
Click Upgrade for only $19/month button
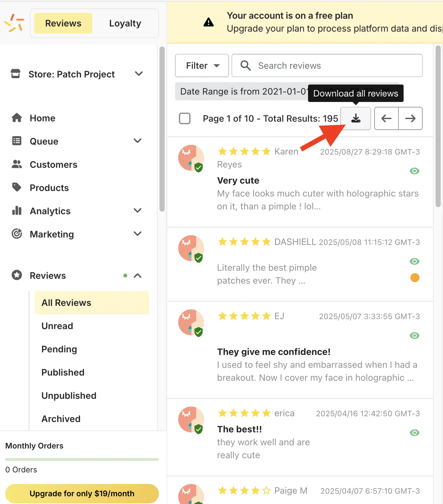pos(82,493)
